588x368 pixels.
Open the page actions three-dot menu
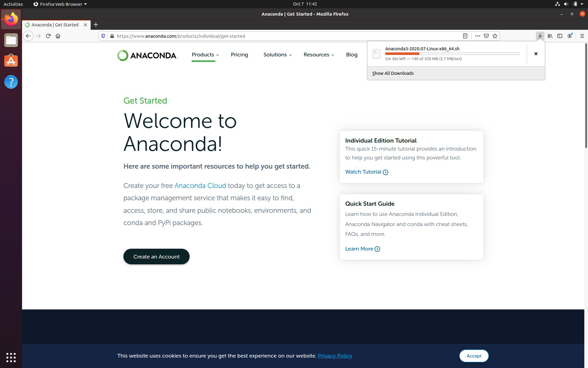pos(477,36)
